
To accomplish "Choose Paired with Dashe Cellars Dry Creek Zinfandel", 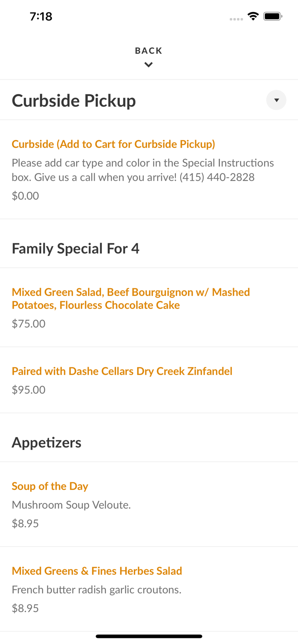I will [x=122, y=371].
